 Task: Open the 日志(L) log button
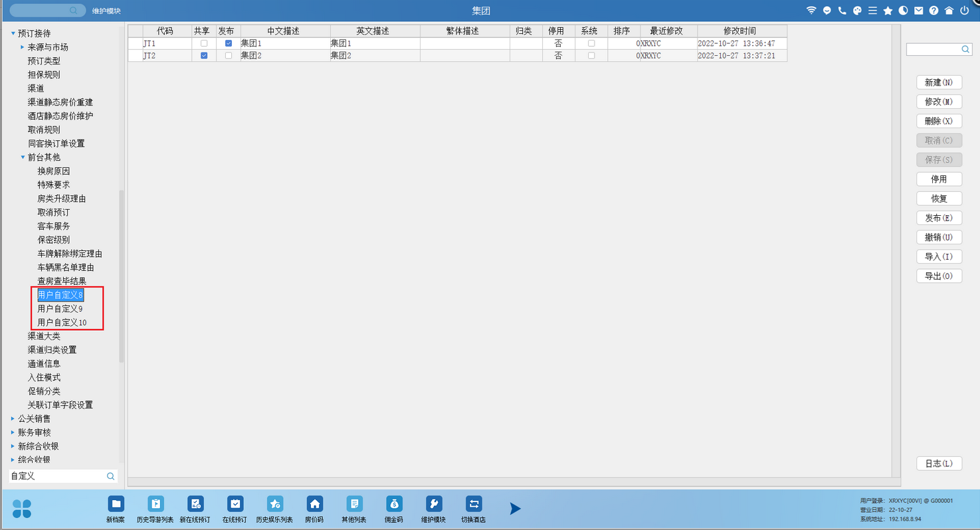(939, 464)
